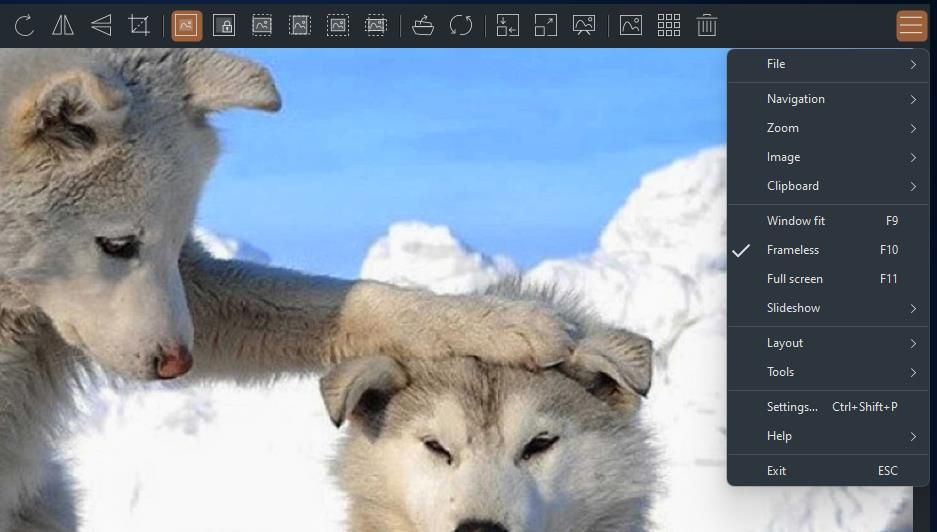
Task: Expand the Tools submenu
Action: point(828,372)
